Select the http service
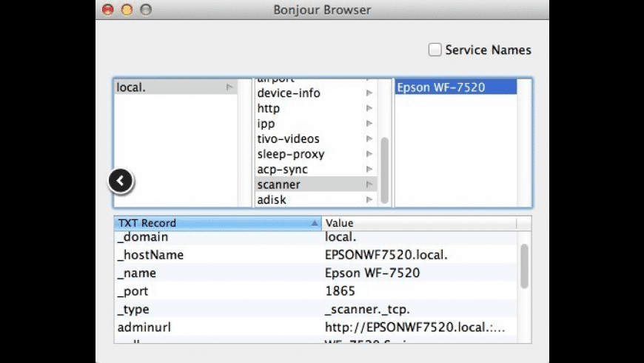 click(315, 109)
